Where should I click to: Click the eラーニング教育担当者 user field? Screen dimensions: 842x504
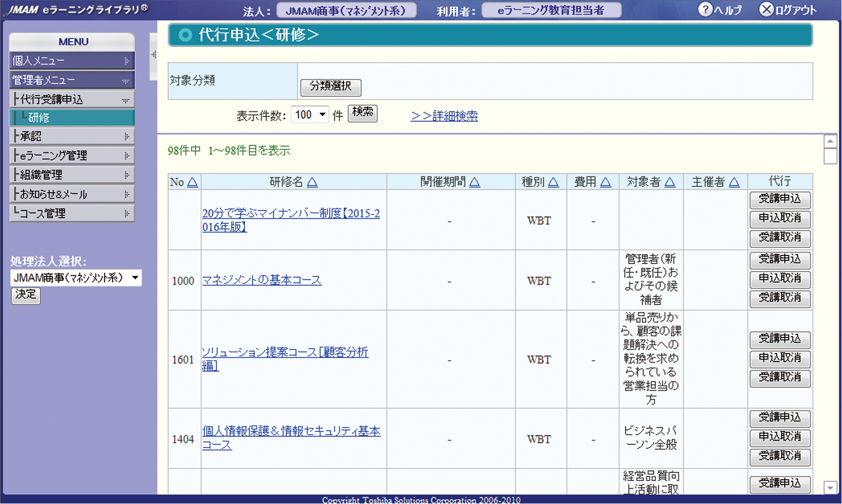tap(551, 10)
